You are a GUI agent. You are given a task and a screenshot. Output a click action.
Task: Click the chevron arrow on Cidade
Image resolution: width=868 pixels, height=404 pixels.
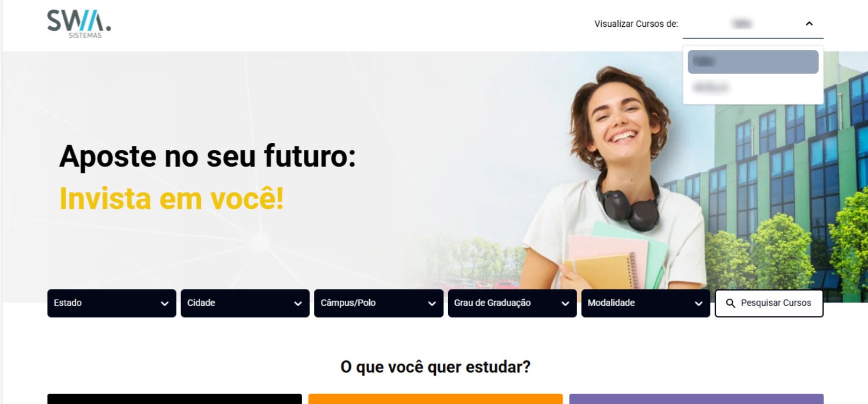click(x=298, y=304)
